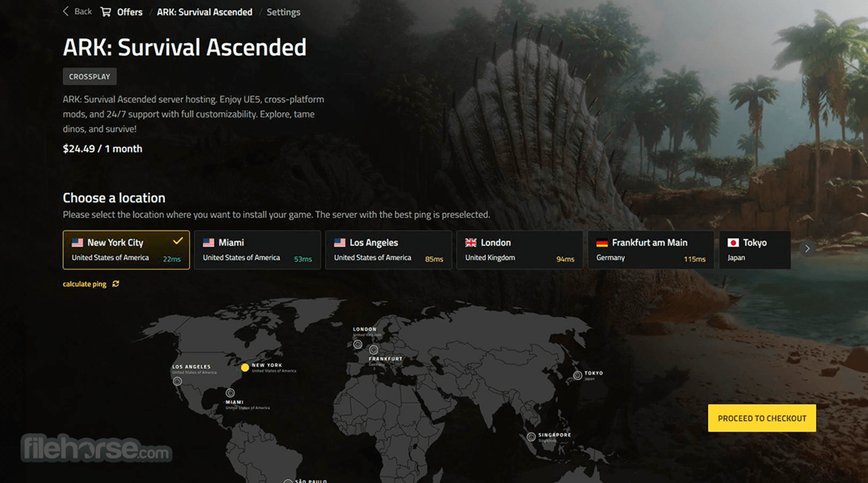Click the Singapore map marker
868x483 pixels.
coord(531,437)
